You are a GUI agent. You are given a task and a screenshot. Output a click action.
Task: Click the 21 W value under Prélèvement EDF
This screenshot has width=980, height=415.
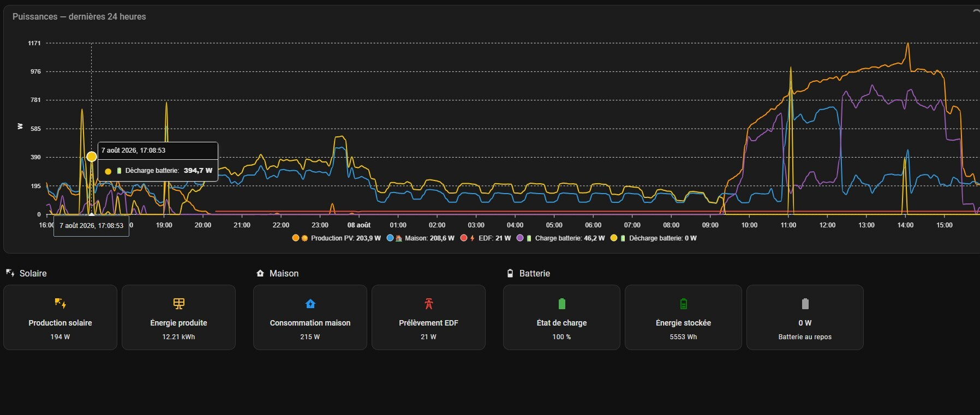point(428,337)
